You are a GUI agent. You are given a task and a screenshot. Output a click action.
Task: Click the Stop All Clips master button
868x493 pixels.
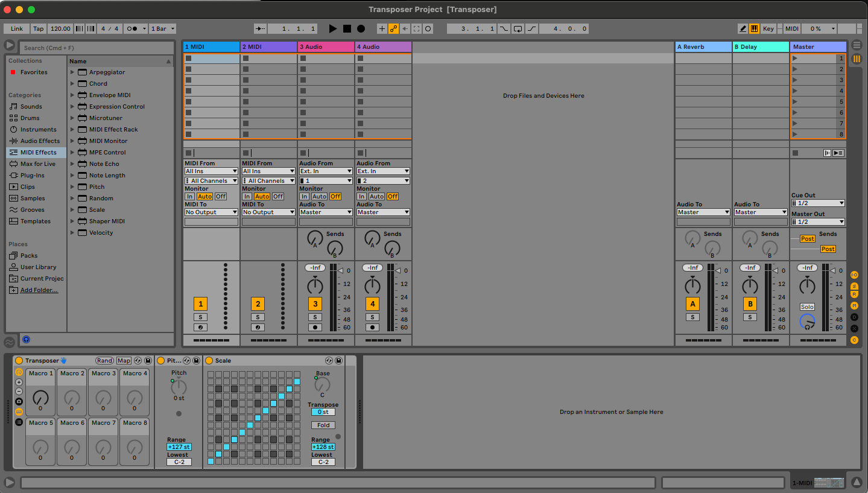pyautogui.click(x=795, y=153)
